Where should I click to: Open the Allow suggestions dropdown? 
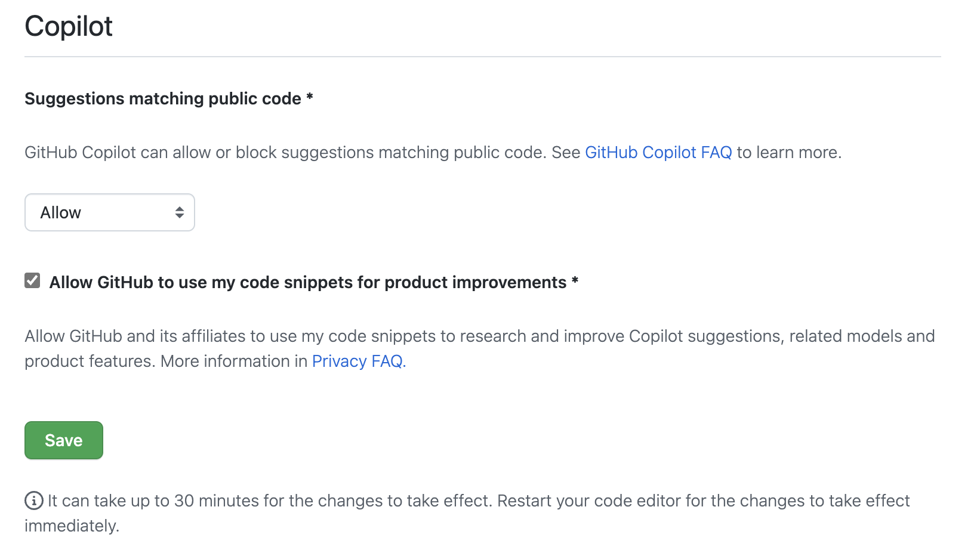click(x=110, y=212)
